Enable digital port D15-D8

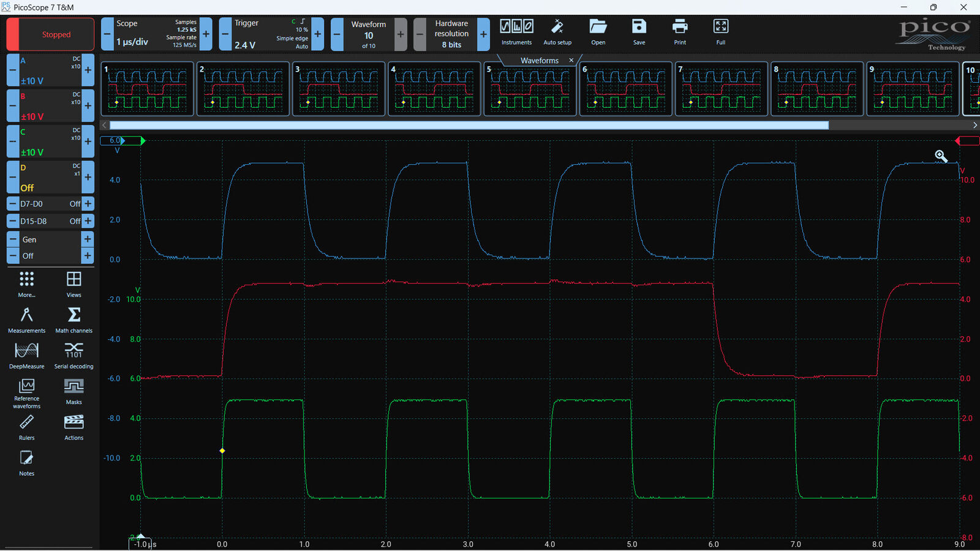pyautogui.click(x=50, y=221)
